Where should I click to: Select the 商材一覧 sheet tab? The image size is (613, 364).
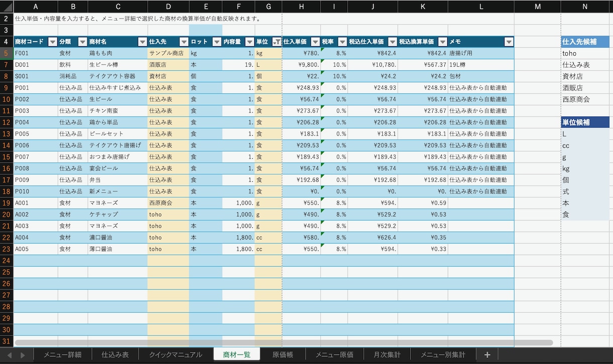point(237,354)
